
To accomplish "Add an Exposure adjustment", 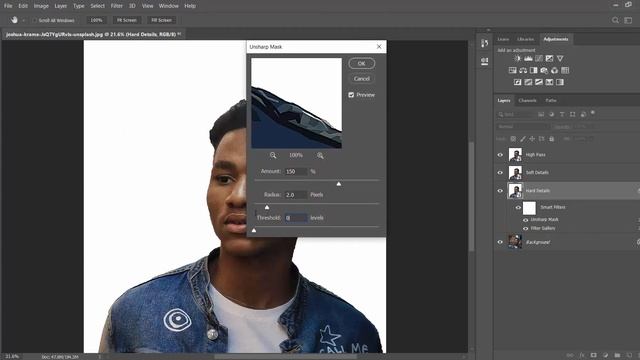I will 549,58.
